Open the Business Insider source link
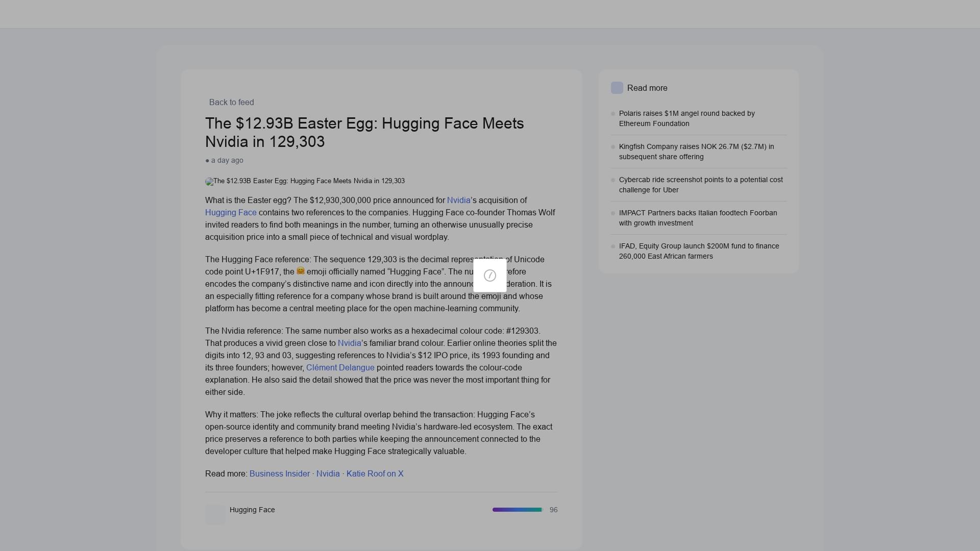This screenshot has height=551, width=980. (x=280, y=474)
